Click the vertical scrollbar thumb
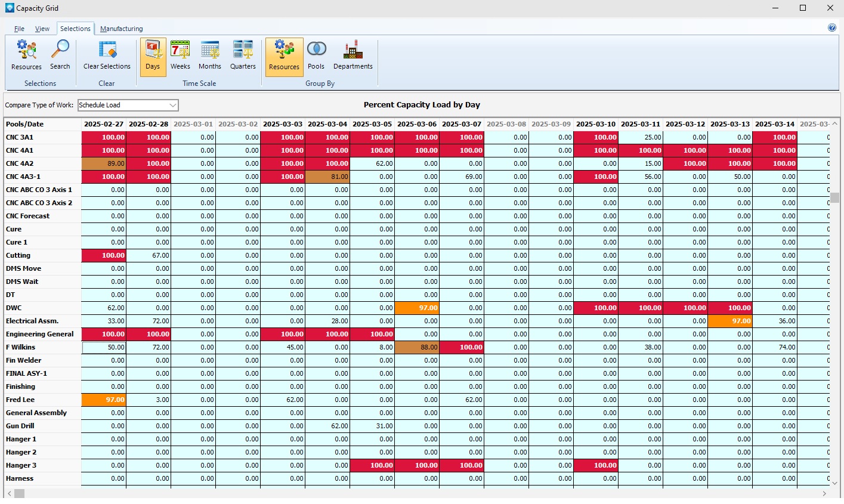The height and width of the screenshot is (504, 844). (x=834, y=198)
